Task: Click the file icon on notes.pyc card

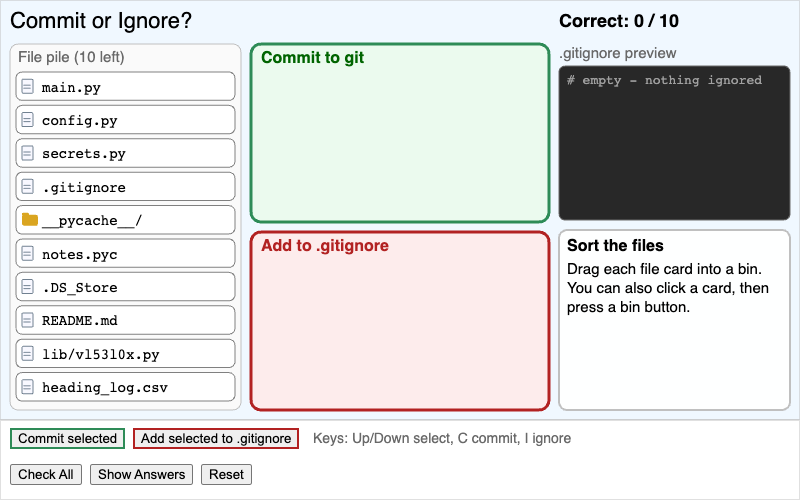Action: tap(28, 254)
